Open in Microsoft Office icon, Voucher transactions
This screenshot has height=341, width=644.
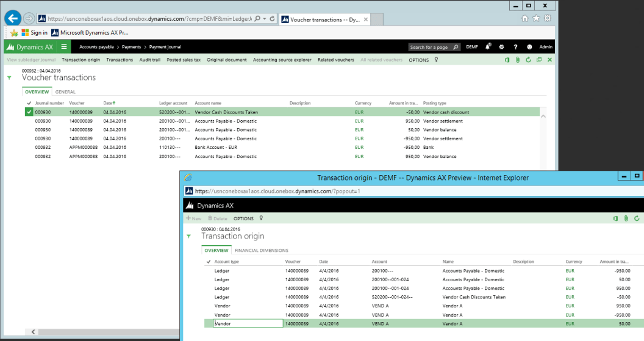click(507, 60)
